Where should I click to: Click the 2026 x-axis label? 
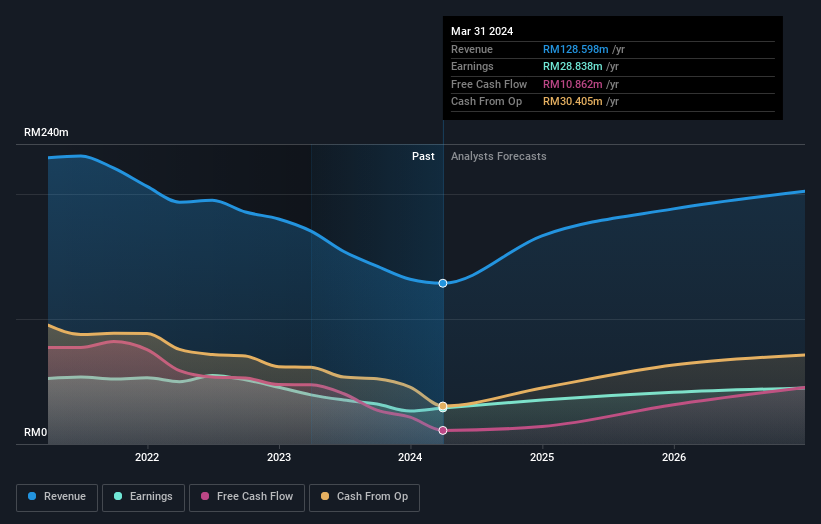[674, 457]
